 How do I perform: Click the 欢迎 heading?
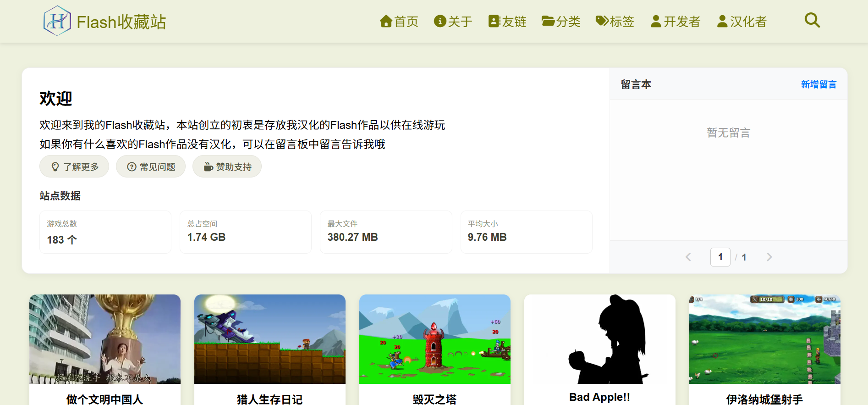(x=56, y=98)
